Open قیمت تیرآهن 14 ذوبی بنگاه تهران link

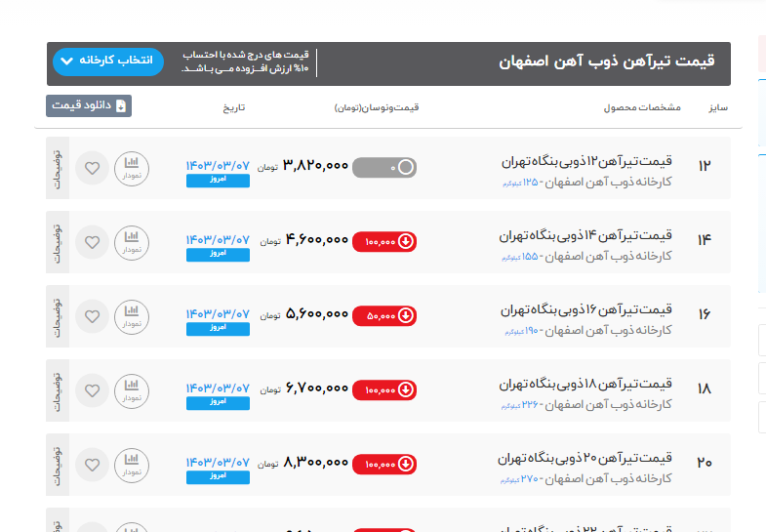585,235
